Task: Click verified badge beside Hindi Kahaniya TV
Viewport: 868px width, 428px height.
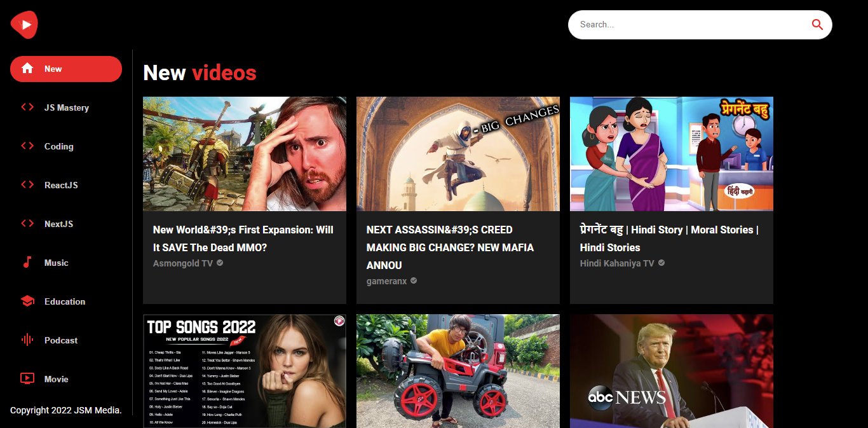Action: 661,263
